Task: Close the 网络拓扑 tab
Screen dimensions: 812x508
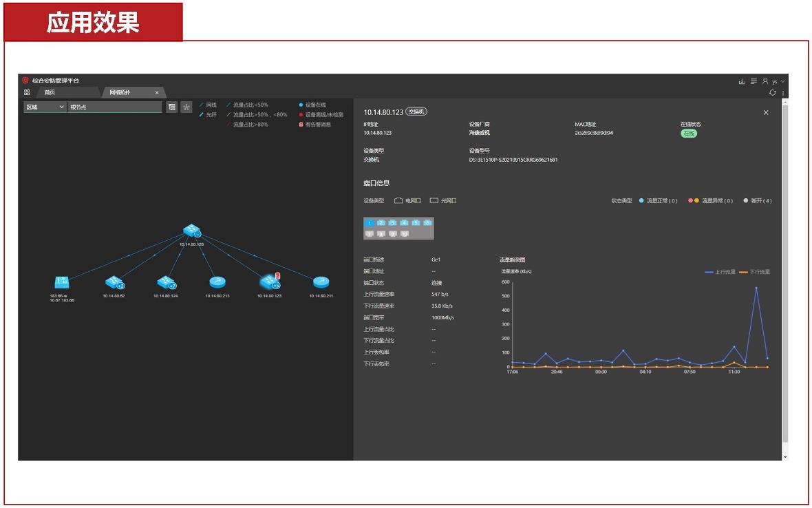Action: (156, 92)
